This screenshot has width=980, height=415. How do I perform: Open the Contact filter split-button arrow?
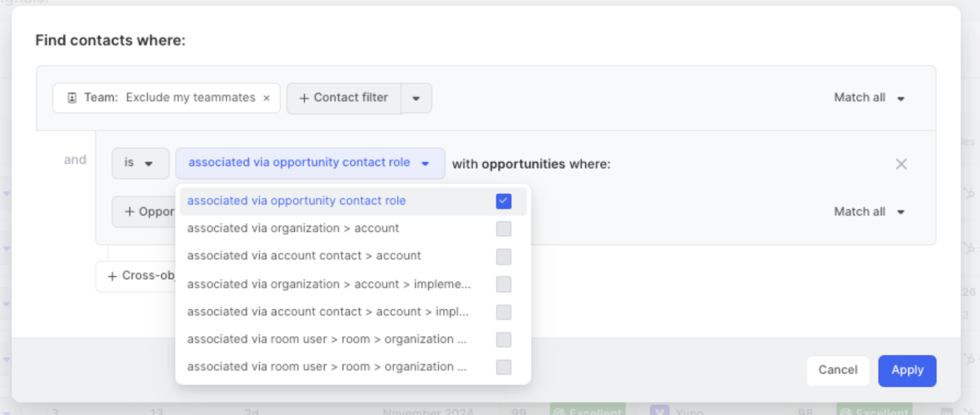[416, 98]
